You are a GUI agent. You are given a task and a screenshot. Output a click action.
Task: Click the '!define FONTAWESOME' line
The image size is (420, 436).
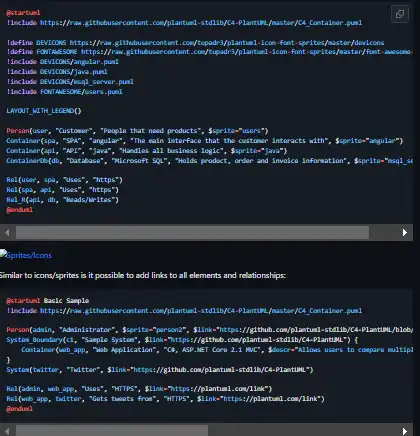(x=210, y=52)
